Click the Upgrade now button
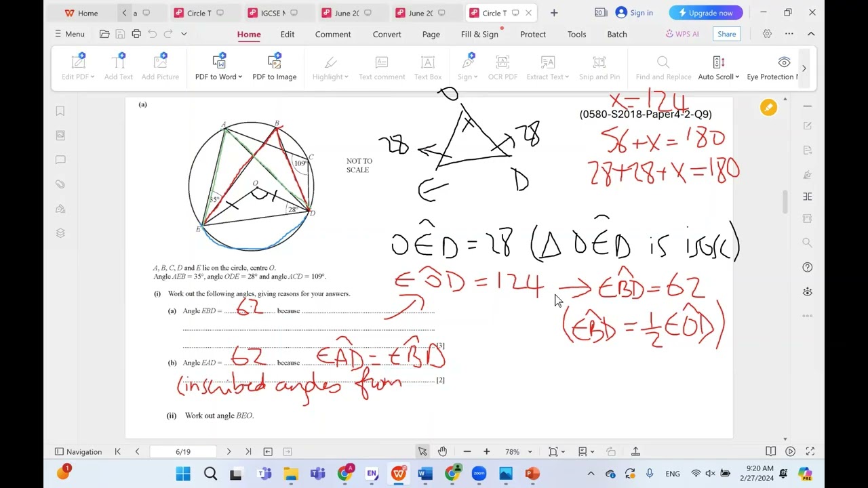The height and width of the screenshot is (488, 868). click(706, 13)
